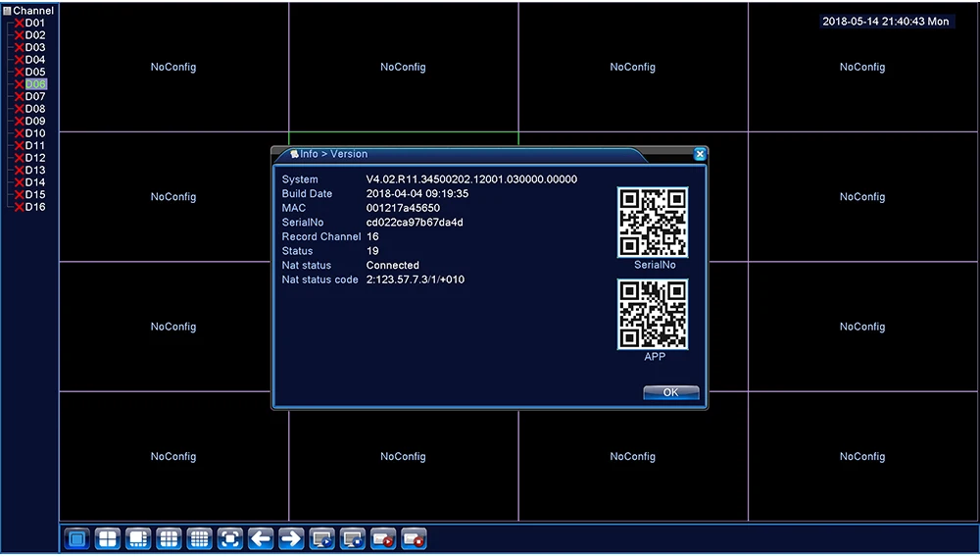Click Record Channel value 16
This screenshot has height=557, width=980.
(372, 237)
